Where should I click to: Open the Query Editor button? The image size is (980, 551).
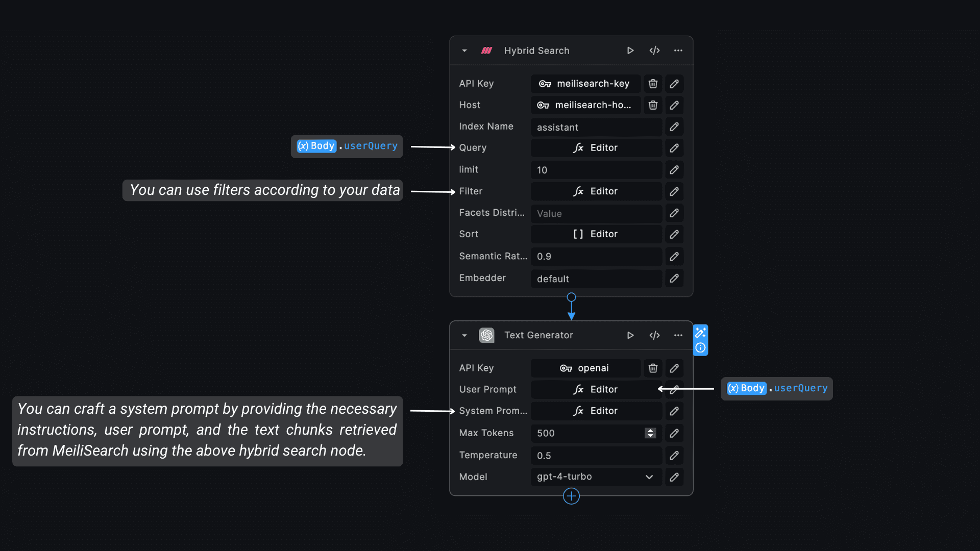click(x=596, y=148)
